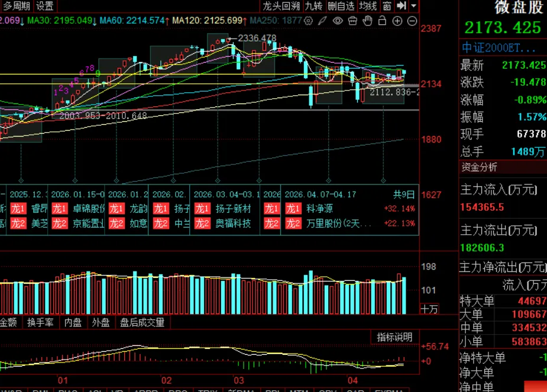Zoom in with the plus circle icon
This screenshot has width=547, height=392.
397,21
